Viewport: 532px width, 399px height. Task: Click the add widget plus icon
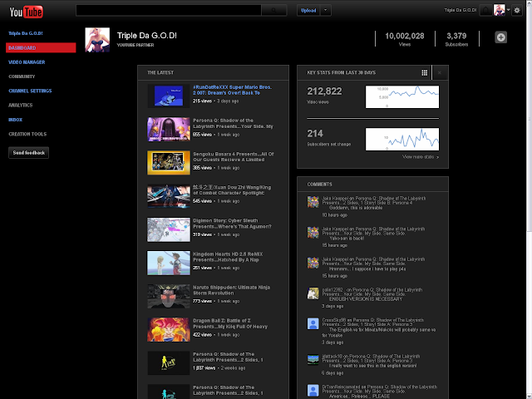(x=500, y=37)
